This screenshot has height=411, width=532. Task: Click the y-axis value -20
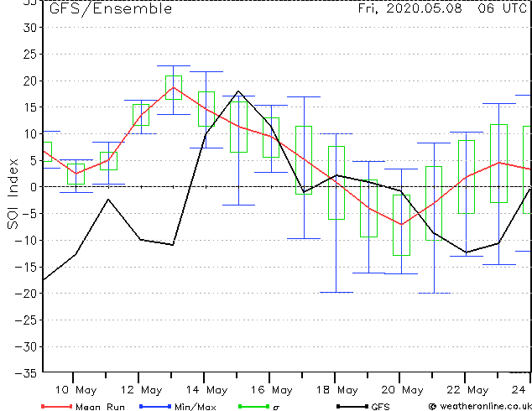(x=25, y=294)
